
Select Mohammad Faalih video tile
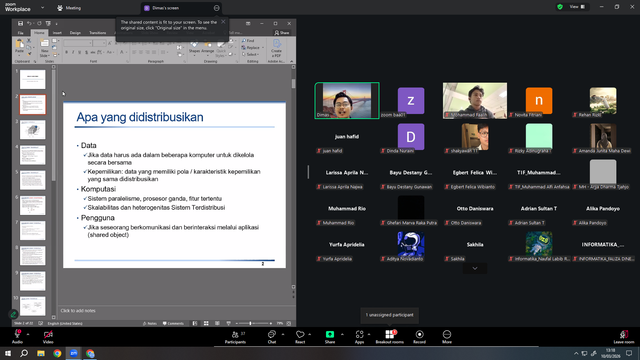475,100
